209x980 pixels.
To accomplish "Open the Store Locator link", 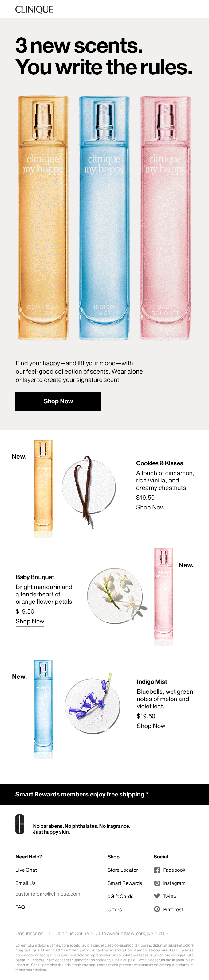I will click(123, 870).
